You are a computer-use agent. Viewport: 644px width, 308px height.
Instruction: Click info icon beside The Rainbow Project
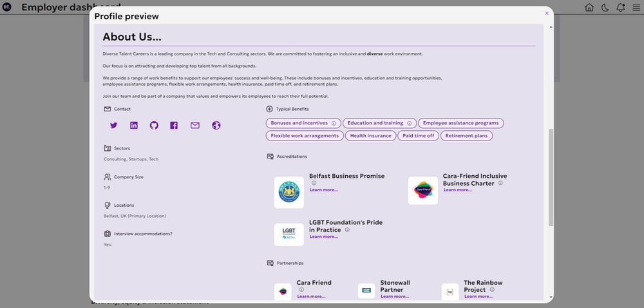tap(492, 289)
